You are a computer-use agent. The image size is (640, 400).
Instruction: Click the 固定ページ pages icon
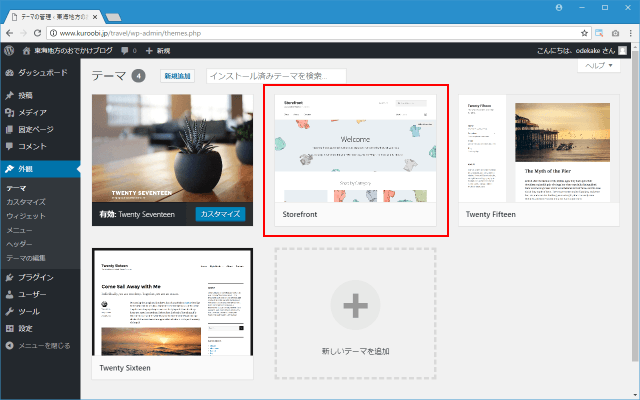coord(9,129)
